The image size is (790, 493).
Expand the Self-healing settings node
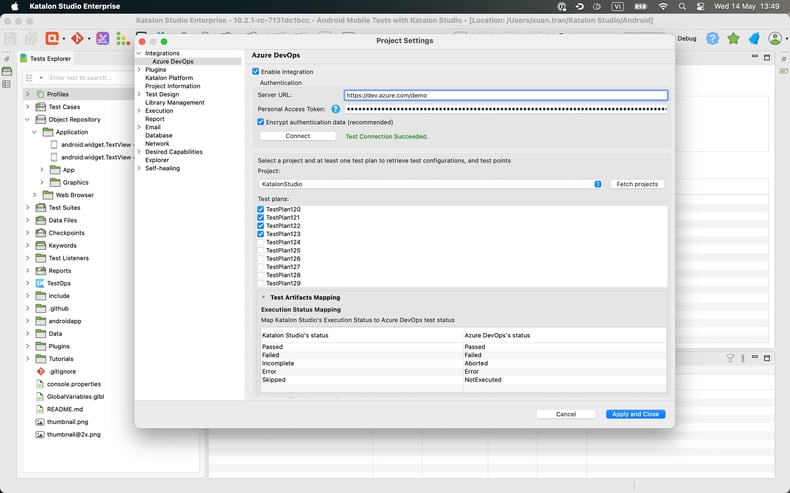tap(139, 168)
